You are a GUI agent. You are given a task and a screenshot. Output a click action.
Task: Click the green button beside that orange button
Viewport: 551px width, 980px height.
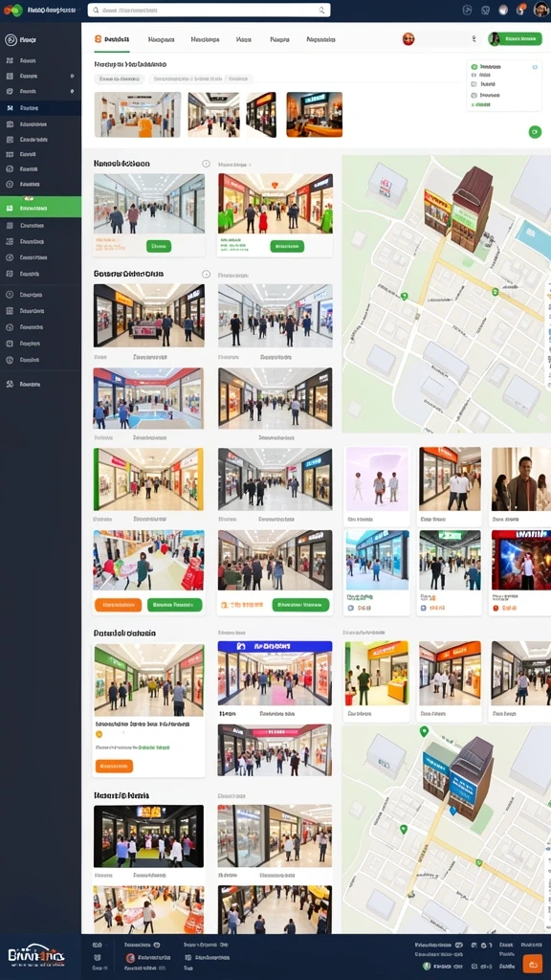tap(175, 605)
